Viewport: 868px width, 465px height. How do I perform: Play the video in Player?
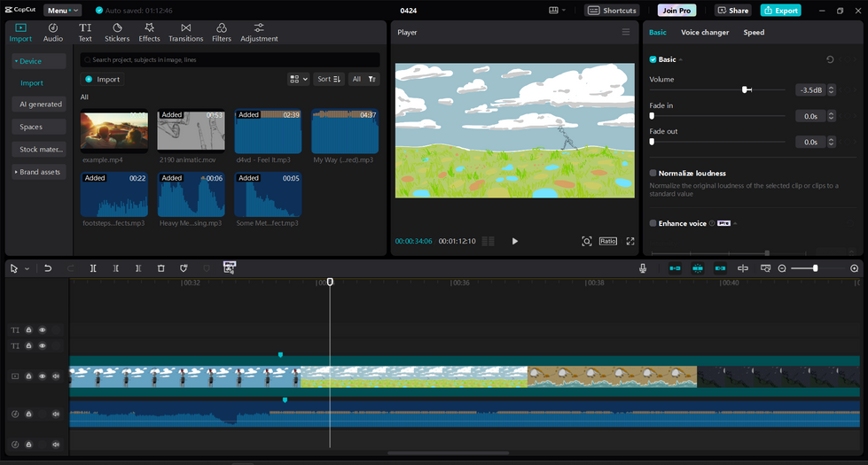[515, 241]
